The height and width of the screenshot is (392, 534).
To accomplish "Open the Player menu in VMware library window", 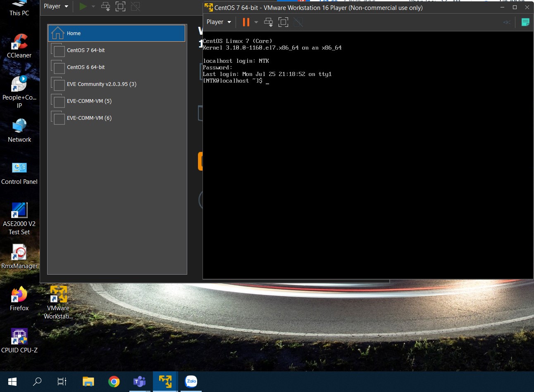I will (x=56, y=6).
